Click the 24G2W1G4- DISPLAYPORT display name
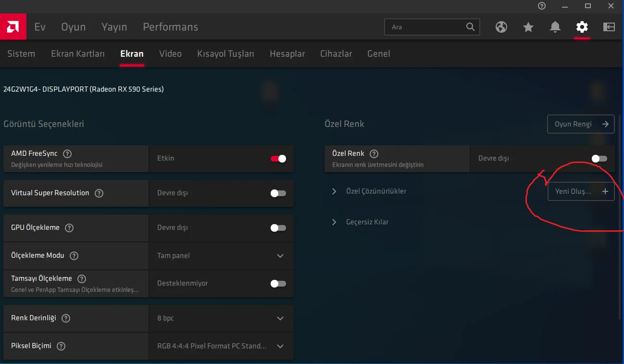Image resolution: width=624 pixels, height=364 pixels. point(84,89)
